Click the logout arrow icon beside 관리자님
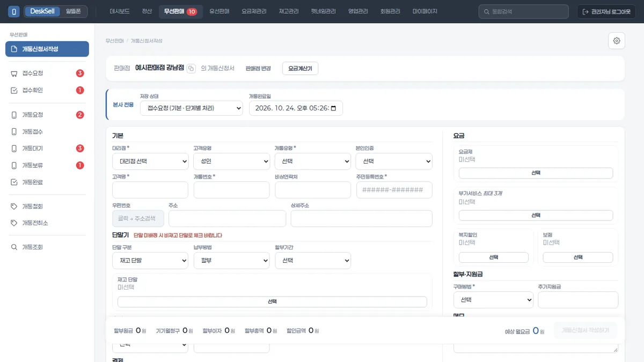This screenshot has height=362, width=644. pos(586,12)
